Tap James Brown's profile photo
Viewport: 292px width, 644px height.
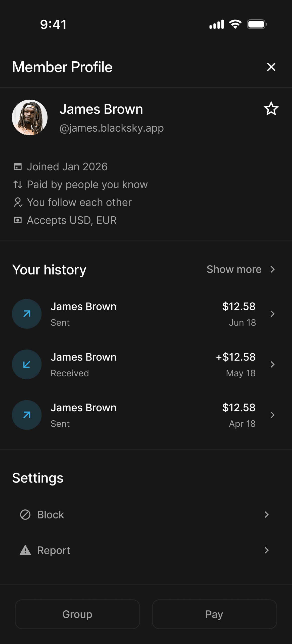[30, 117]
